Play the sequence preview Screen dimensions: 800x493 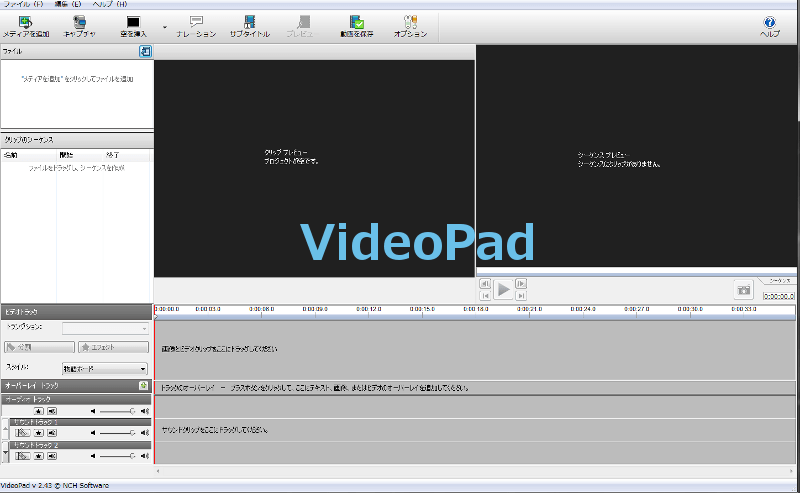click(x=503, y=289)
